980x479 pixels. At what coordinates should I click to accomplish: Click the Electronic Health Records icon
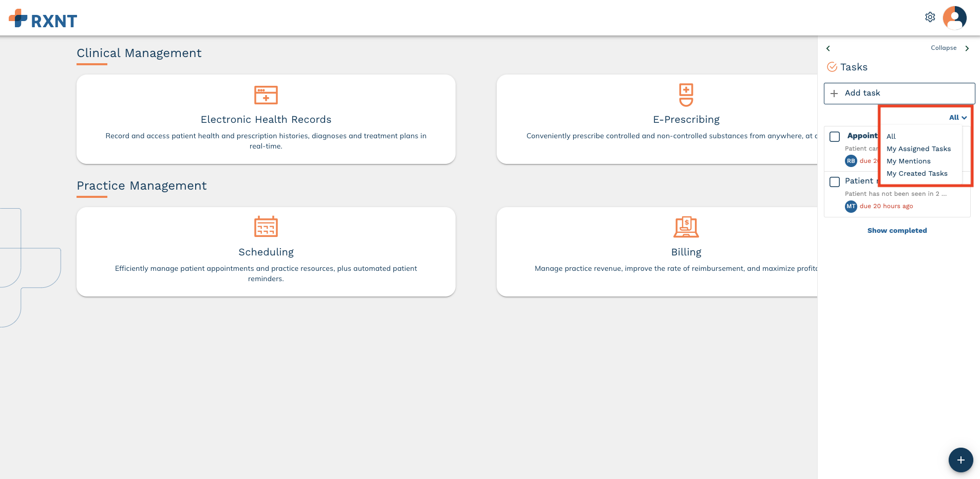[266, 95]
